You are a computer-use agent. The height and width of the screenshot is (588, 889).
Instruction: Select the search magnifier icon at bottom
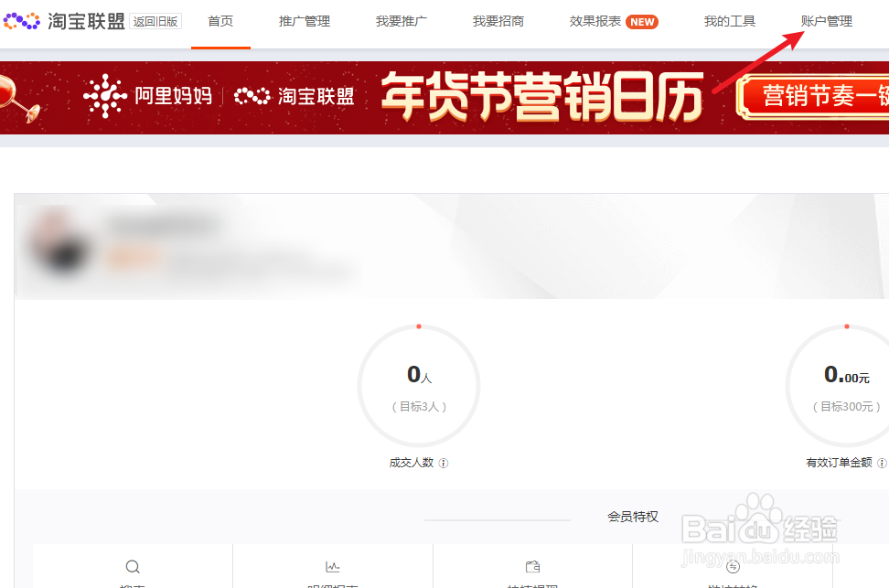(132, 566)
